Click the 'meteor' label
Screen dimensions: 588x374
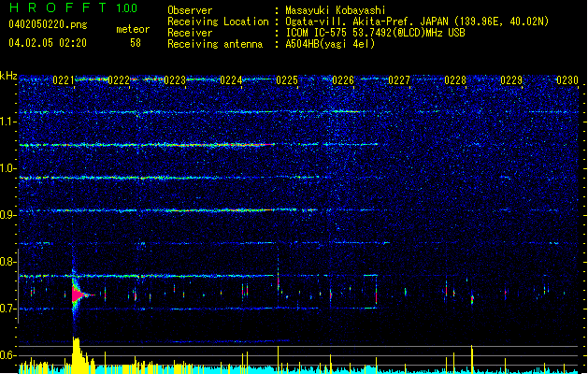(133, 29)
